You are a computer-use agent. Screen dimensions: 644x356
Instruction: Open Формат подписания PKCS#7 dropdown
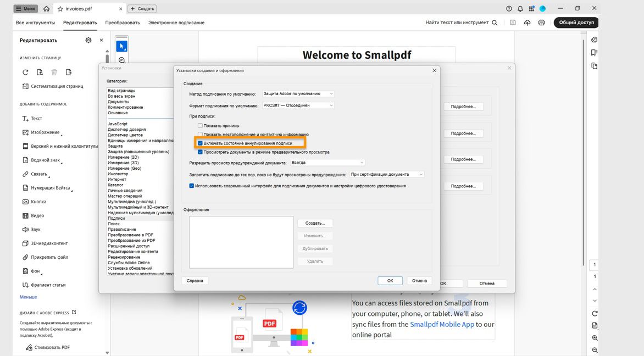pyautogui.click(x=298, y=105)
